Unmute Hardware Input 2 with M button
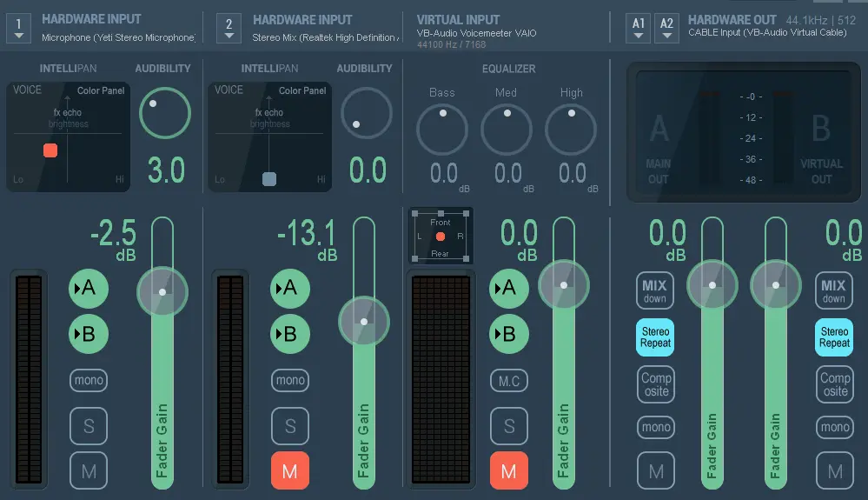 click(290, 471)
